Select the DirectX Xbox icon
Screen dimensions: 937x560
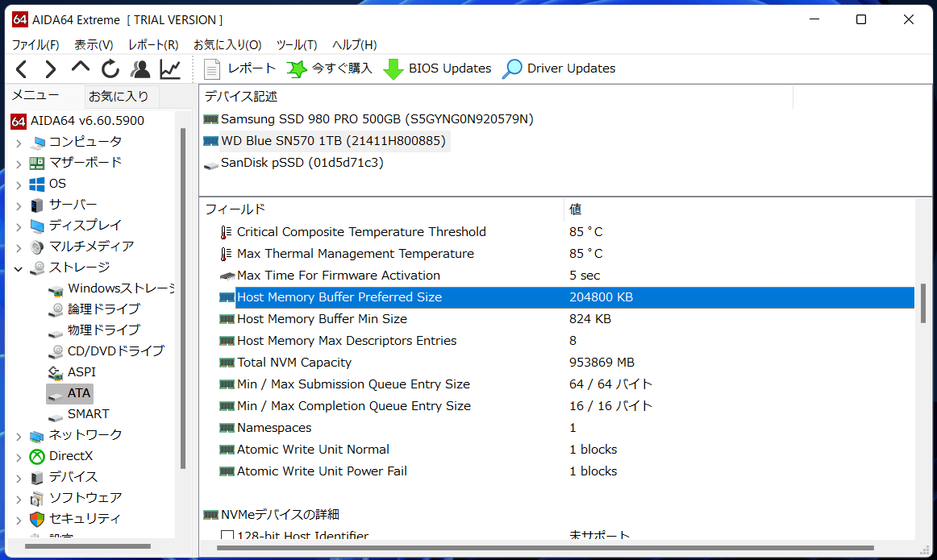point(37,457)
